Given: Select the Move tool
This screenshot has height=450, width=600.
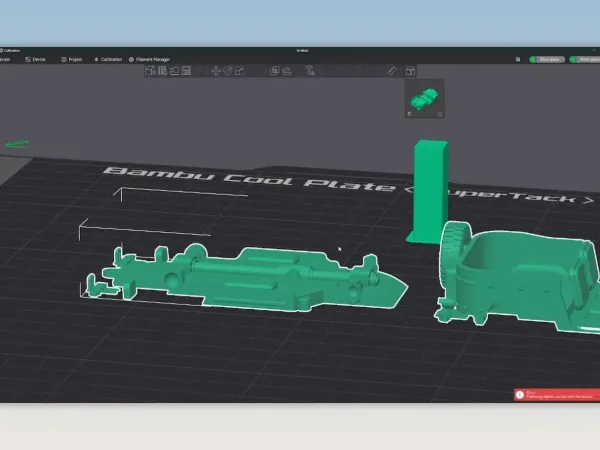Looking at the screenshot, I should (216, 71).
